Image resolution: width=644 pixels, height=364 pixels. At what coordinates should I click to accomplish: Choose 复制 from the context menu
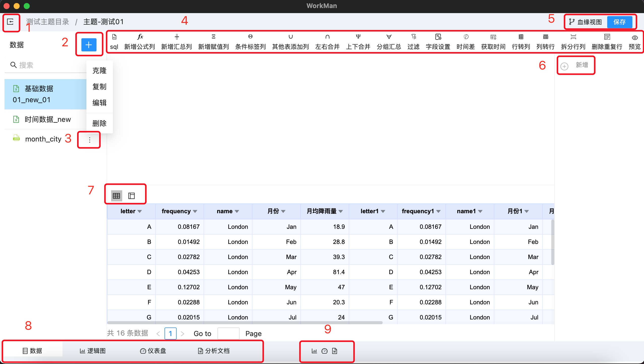(100, 87)
